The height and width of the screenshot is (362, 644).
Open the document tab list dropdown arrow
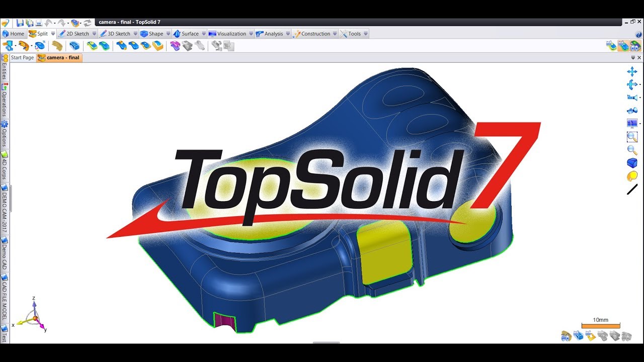coord(633,58)
